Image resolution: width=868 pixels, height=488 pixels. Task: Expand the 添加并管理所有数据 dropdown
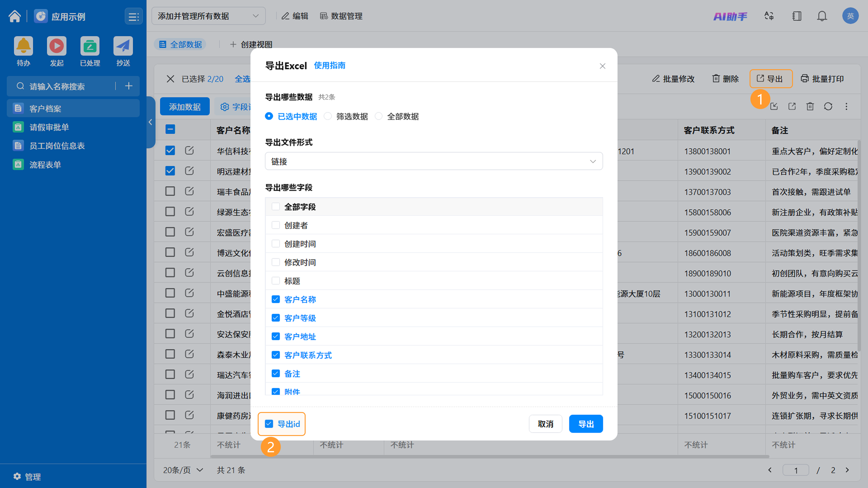tap(208, 16)
